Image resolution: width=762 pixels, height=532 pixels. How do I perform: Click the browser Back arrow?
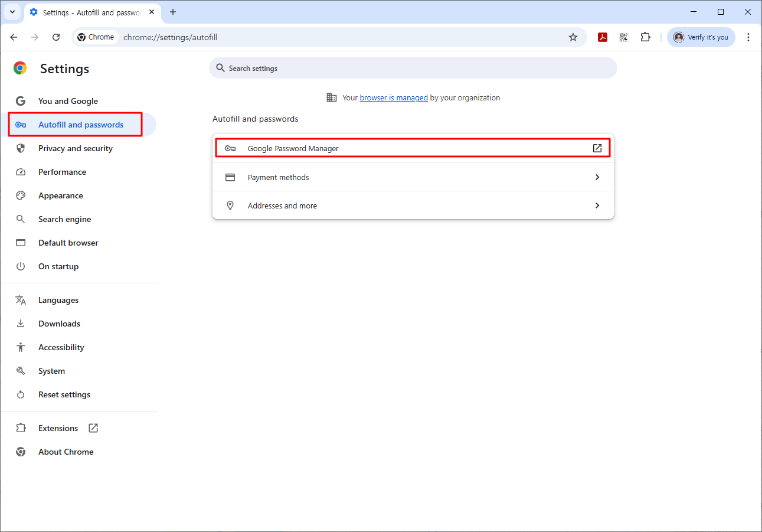(x=14, y=37)
